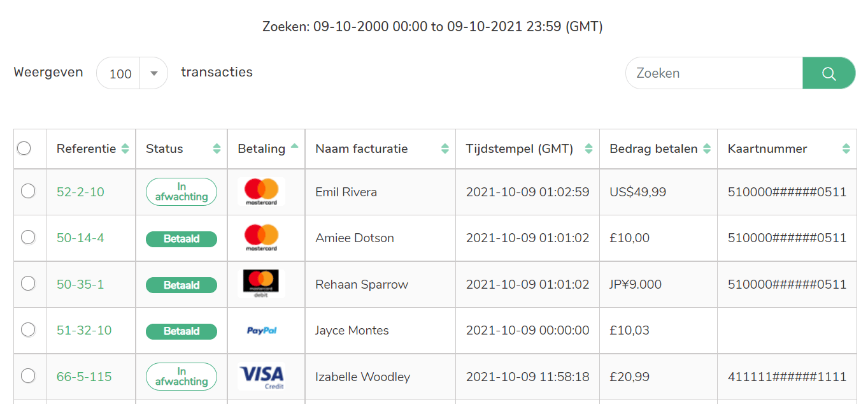Open transaction reference 50-14-4 link
Image resolution: width=868 pixels, height=404 pixels.
[x=80, y=238]
